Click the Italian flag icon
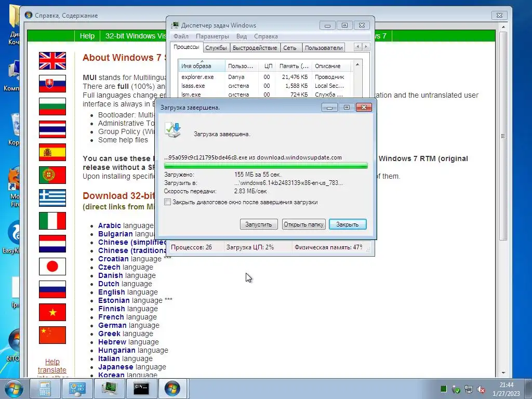 pos(52,221)
